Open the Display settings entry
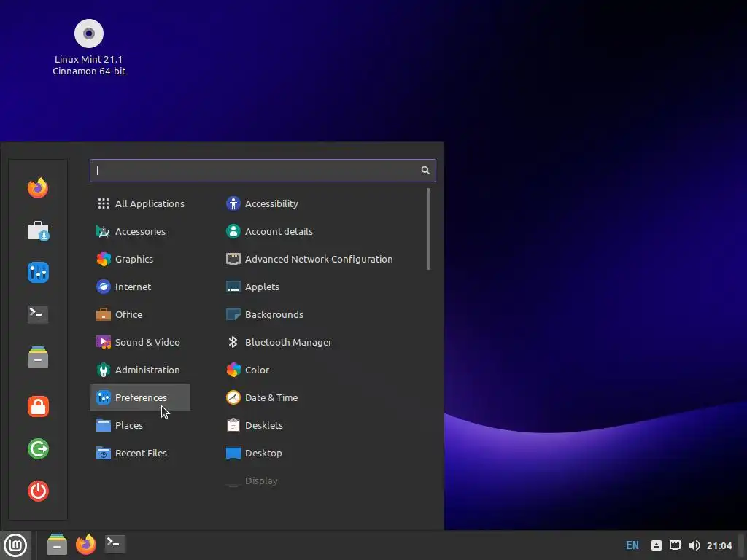 tap(322, 481)
